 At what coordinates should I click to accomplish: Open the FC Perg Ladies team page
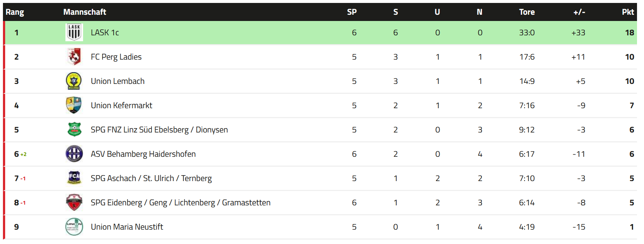[116, 57]
